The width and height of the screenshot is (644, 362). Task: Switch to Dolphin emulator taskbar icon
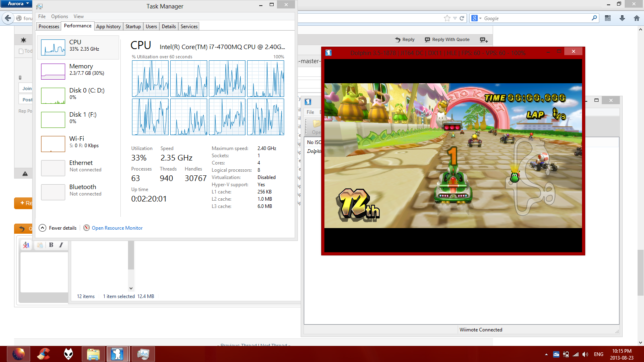click(118, 354)
